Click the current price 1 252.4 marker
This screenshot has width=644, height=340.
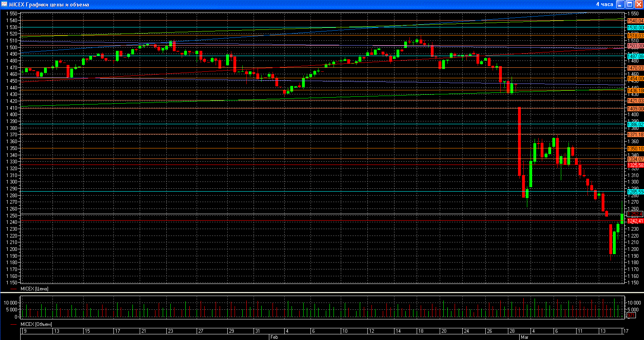(635, 214)
